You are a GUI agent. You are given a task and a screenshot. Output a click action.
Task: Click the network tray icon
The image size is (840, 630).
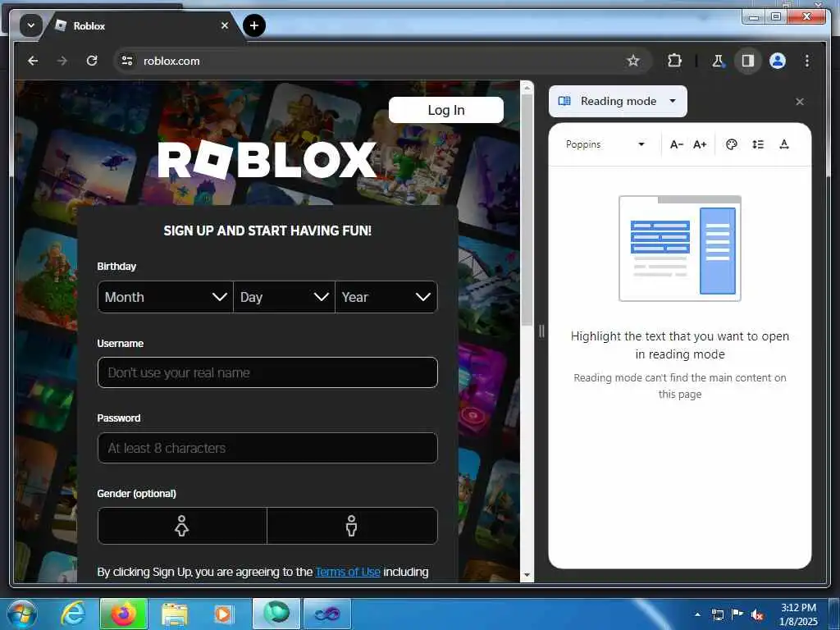point(717,614)
